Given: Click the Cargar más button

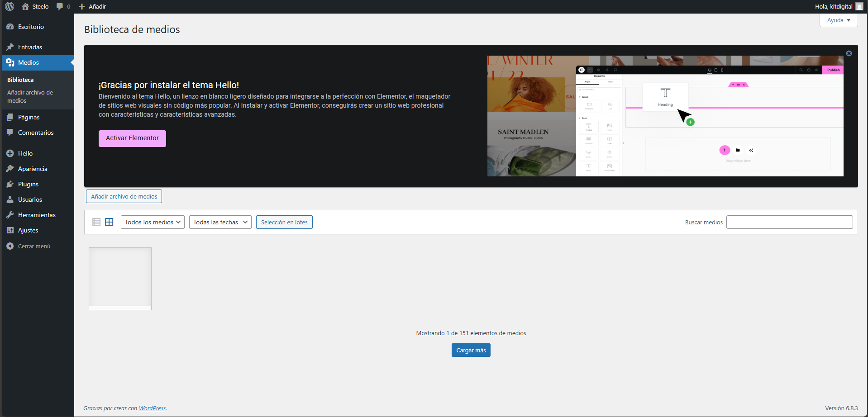Looking at the screenshot, I should click(471, 350).
